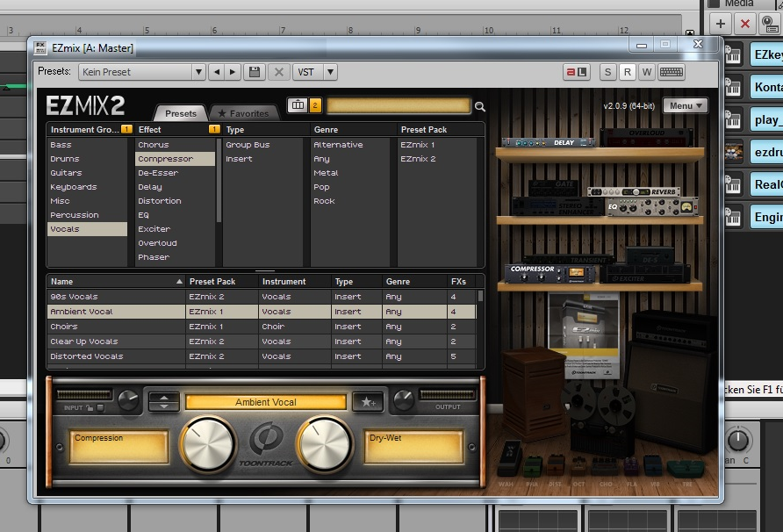Sort results by Genre column header

tap(414, 281)
